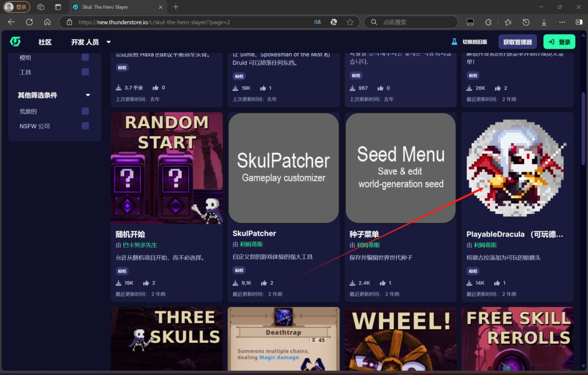Open the tab actions vertical tabs icon
Screen dimensions: 588x375
point(58,7)
